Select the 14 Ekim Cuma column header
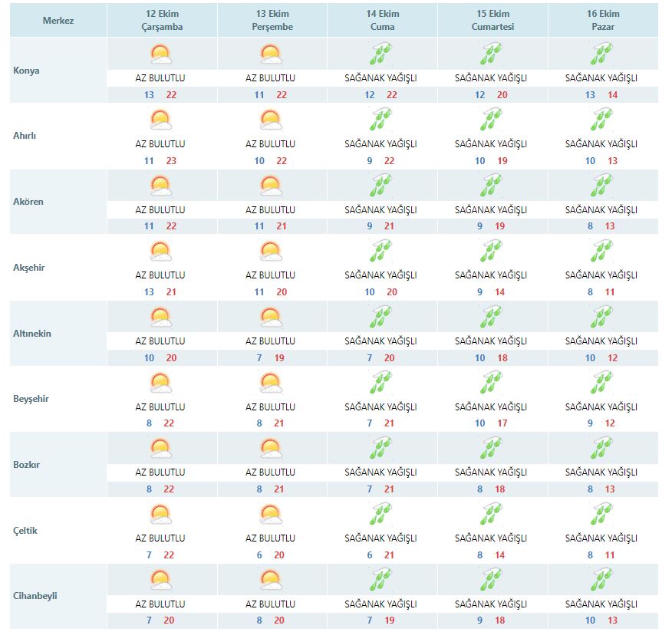672x632 pixels. [380, 21]
